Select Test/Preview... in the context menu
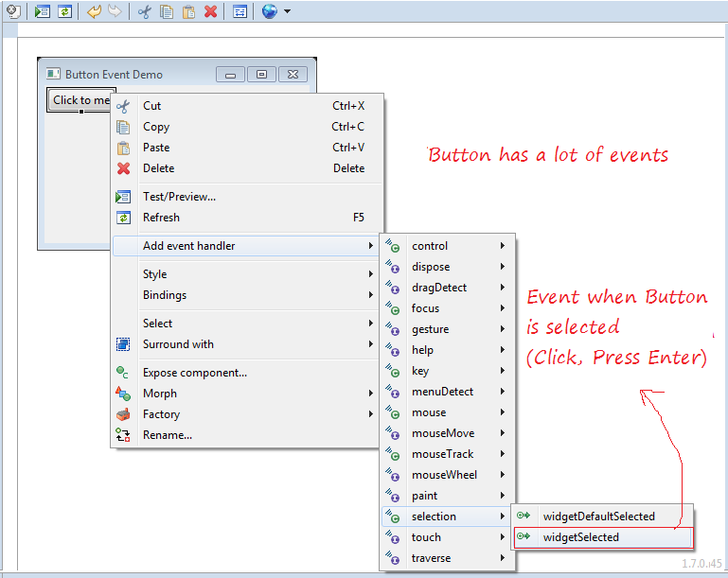 [x=247, y=197]
